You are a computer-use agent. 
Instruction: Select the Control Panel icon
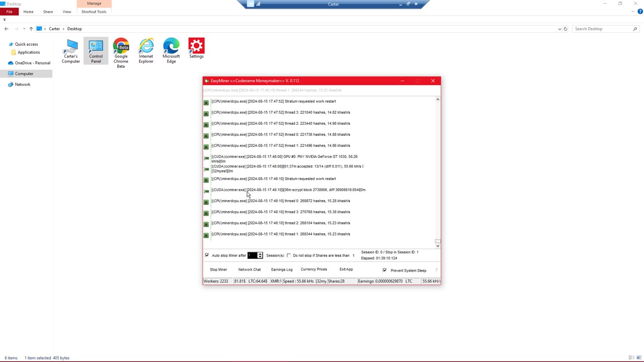96,51
